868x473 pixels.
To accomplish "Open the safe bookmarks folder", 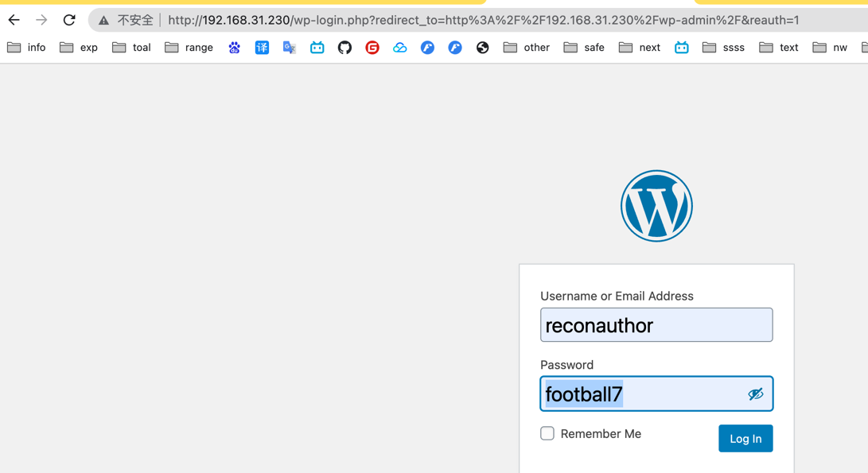I will coord(585,48).
